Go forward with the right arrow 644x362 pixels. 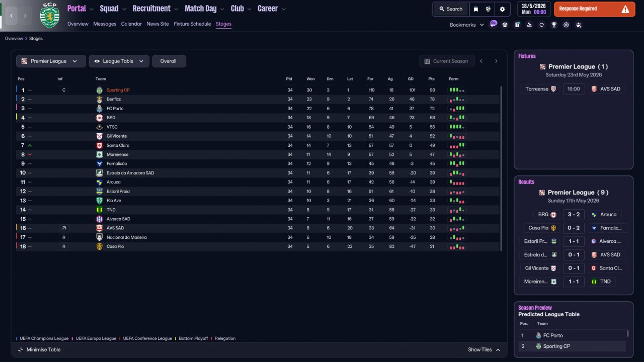click(x=25, y=16)
